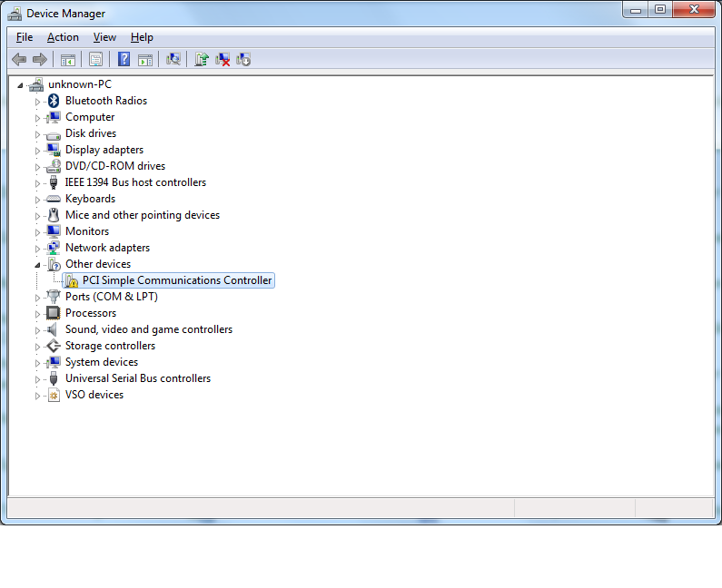Open the File menu
Screen dimensions: 722x588
[x=25, y=37]
